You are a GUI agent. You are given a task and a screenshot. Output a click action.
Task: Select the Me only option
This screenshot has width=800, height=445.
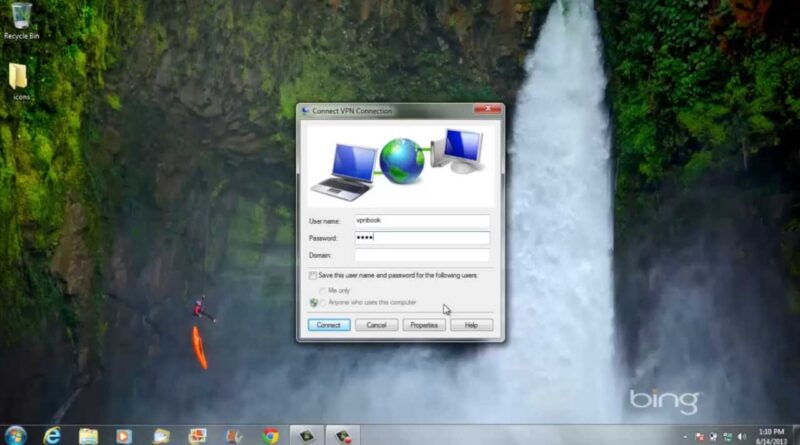(x=322, y=291)
